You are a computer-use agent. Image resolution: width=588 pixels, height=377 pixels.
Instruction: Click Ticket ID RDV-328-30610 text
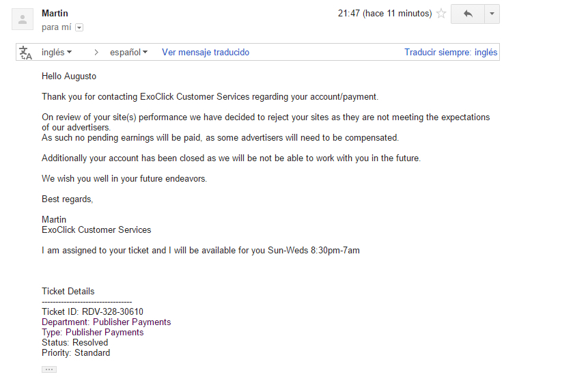(92, 311)
